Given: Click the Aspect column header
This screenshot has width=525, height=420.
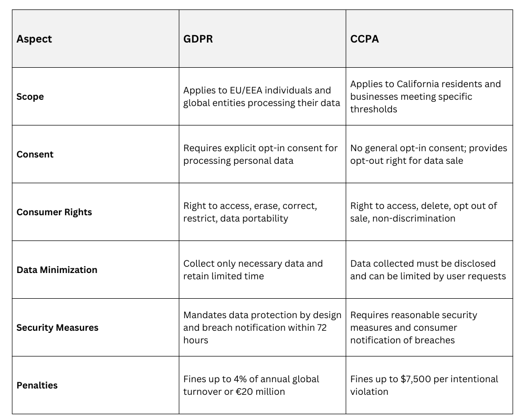Looking at the screenshot, I should coord(34,39).
